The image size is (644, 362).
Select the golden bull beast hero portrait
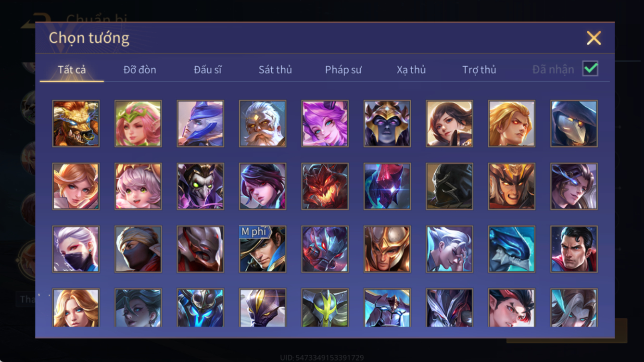point(76,124)
